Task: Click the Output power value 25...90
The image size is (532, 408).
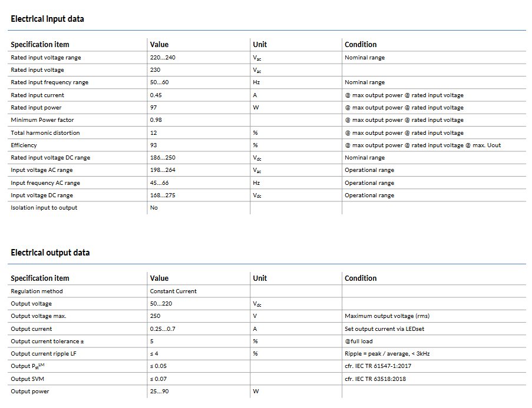Action: click(159, 392)
